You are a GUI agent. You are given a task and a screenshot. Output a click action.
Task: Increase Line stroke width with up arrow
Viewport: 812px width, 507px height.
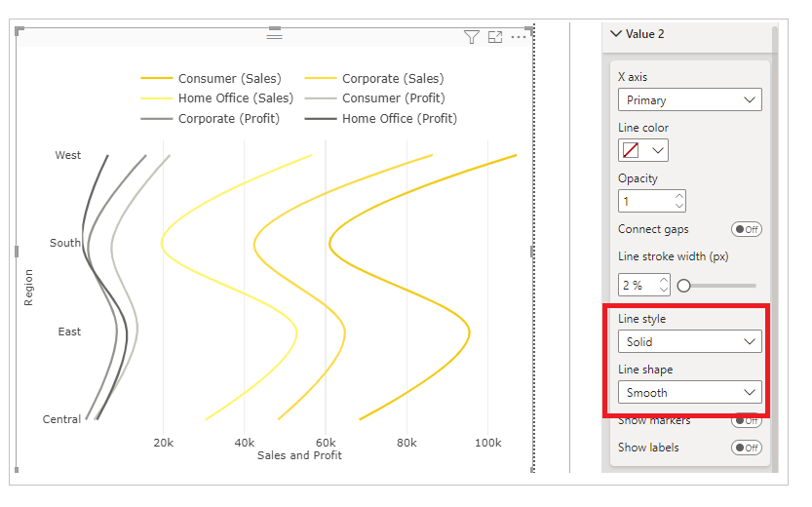[664, 280]
